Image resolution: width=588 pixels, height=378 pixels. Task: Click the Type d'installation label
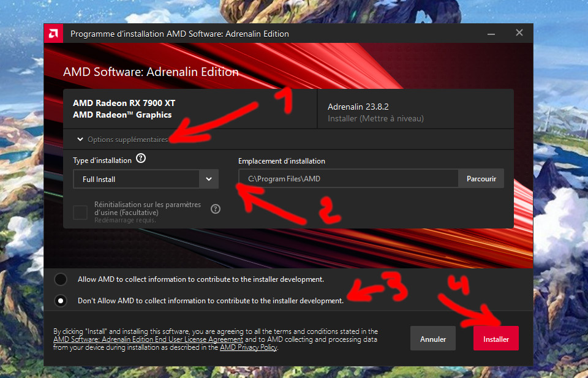[102, 161]
